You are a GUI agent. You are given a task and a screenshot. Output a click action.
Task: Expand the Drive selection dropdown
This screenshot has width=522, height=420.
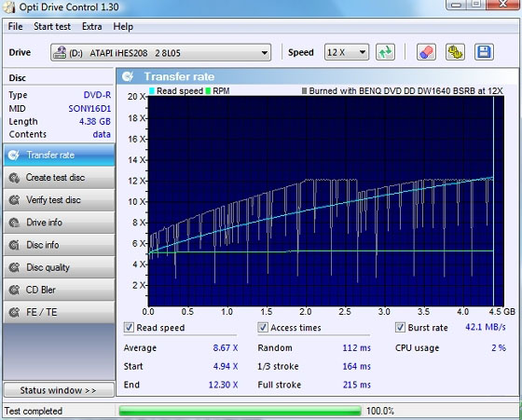pos(160,52)
